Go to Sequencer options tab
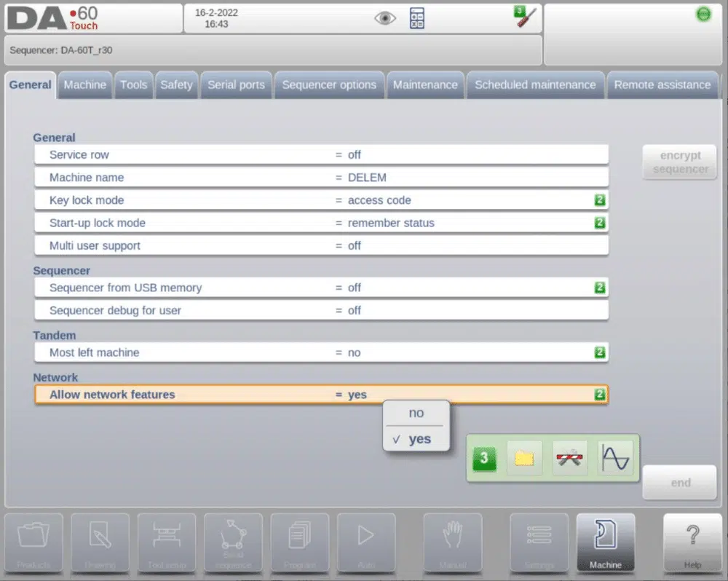The height and width of the screenshot is (581, 728). tap(329, 85)
